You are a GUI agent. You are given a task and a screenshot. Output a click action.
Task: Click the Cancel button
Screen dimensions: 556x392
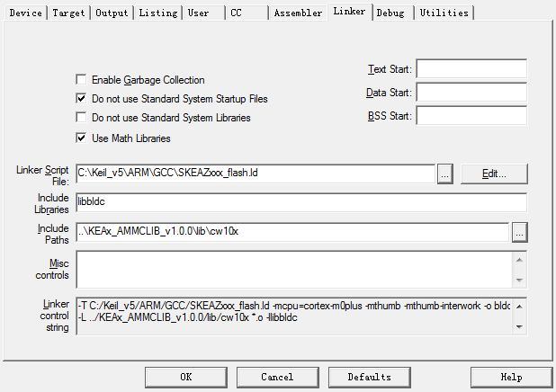point(278,377)
